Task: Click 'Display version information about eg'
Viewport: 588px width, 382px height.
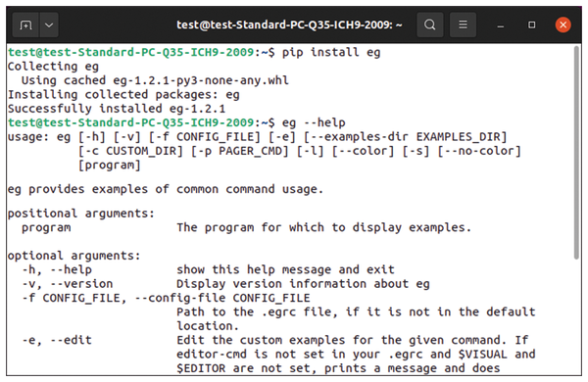Action: (x=303, y=284)
